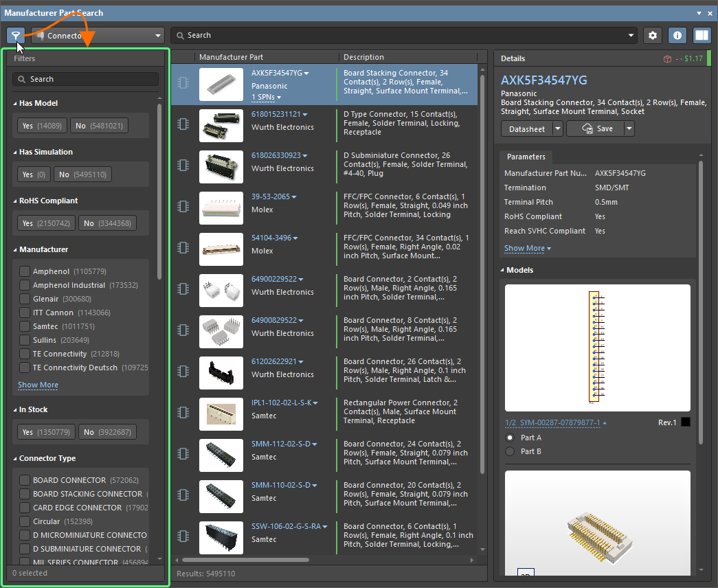
Task: Open the Datasheet dropdown arrow
Action: [557, 128]
